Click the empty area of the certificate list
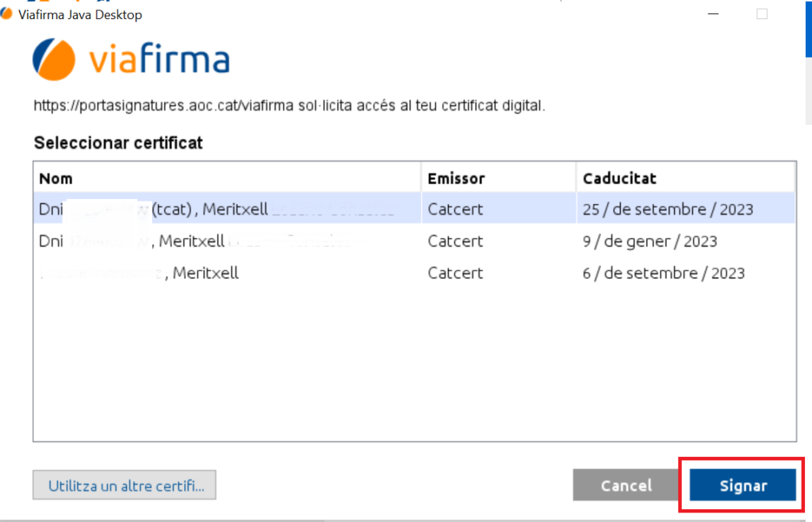The image size is (812, 522). tap(414, 363)
